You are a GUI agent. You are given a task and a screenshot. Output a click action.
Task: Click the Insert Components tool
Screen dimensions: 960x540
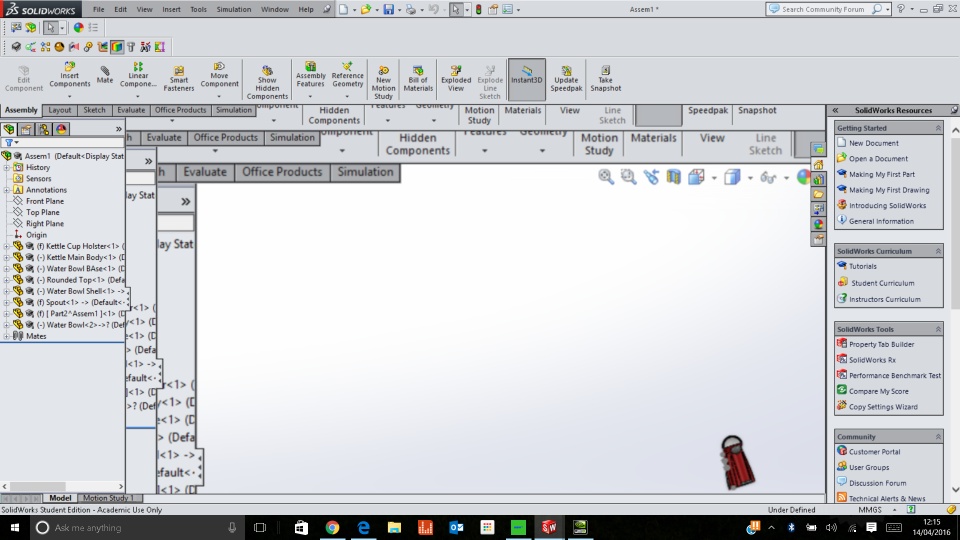(69, 74)
